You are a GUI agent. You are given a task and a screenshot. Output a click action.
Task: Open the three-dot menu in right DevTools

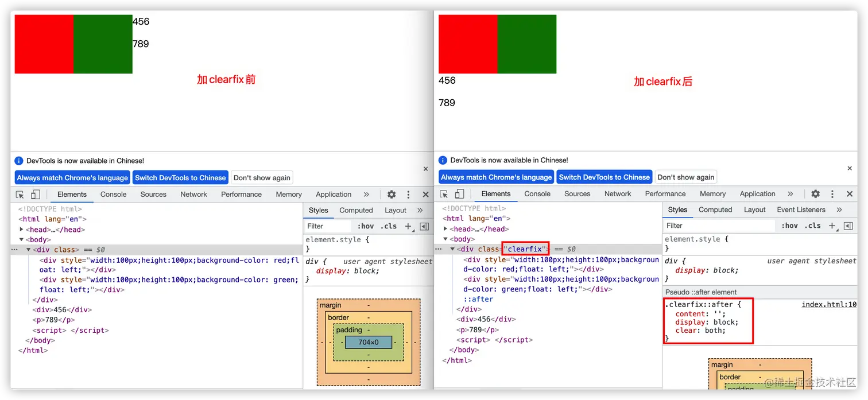pos(832,194)
